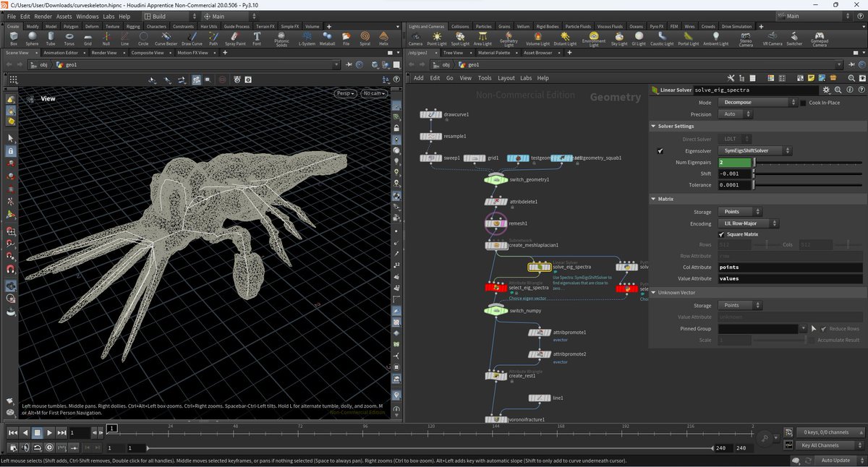Select the Platonic Solids shelf tool
This screenshot has height=467, width=868.
pyautogui.click(x=281, y=40)
